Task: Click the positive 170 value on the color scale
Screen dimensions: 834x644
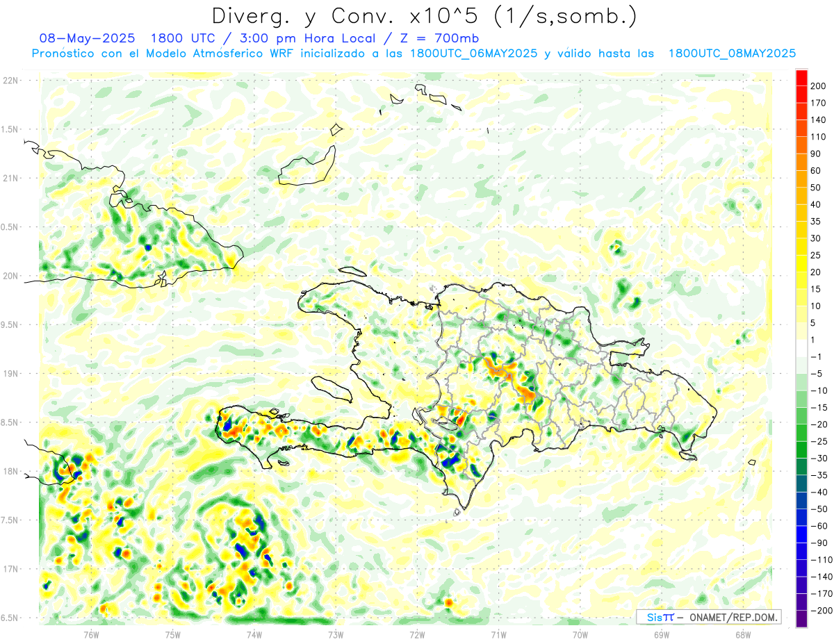Action: pos(818,103)
